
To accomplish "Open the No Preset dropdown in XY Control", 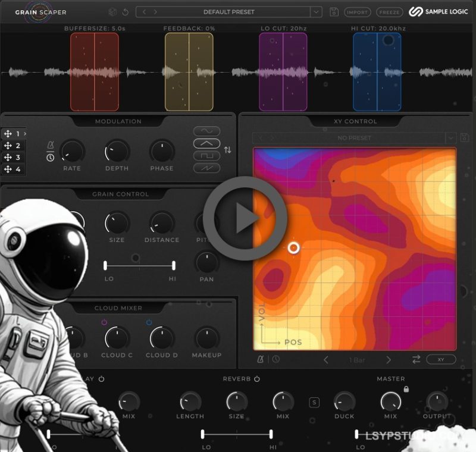I will click(x=354, y=137).
